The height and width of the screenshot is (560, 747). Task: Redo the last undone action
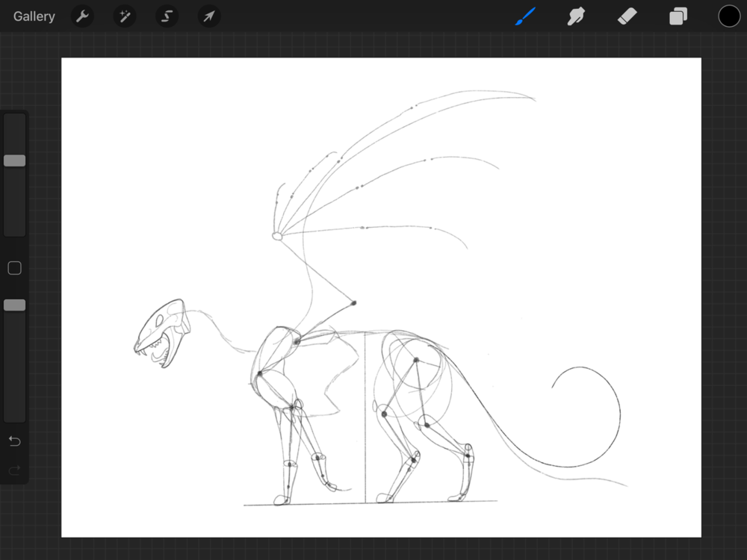click(15, 470)
